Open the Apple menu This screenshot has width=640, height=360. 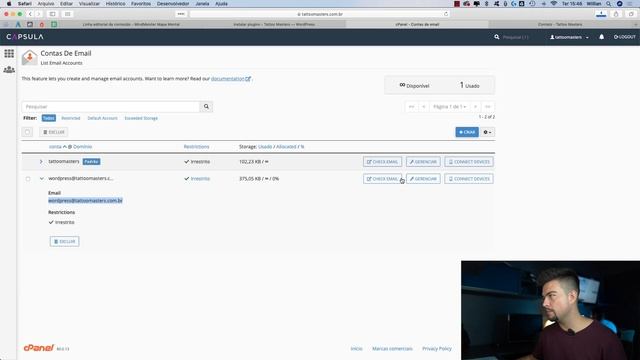9,4
